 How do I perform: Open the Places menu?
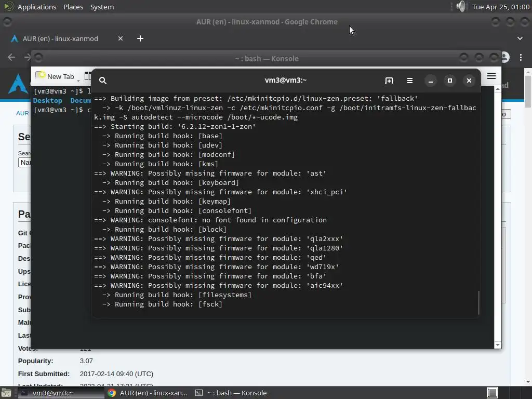pos(73,7)
